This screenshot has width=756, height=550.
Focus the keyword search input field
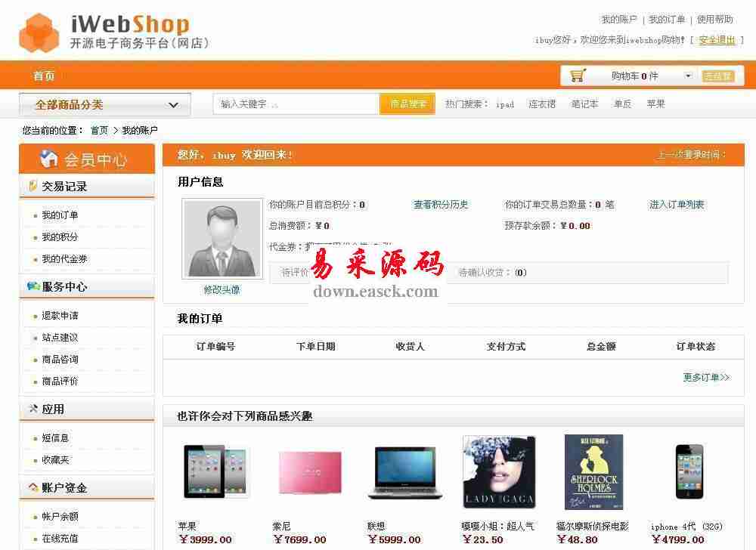(x=296, y=104)
